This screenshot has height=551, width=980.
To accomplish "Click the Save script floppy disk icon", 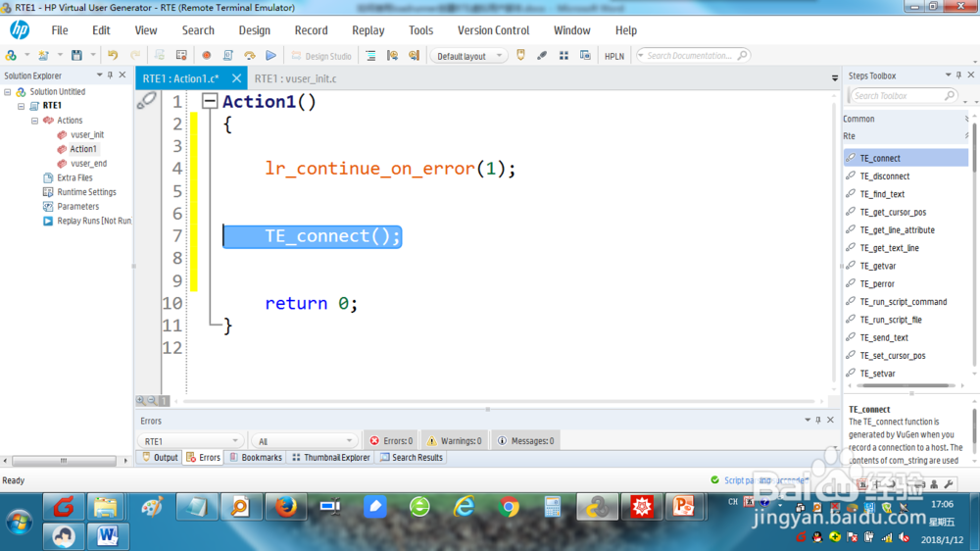I will coord(76,56).
